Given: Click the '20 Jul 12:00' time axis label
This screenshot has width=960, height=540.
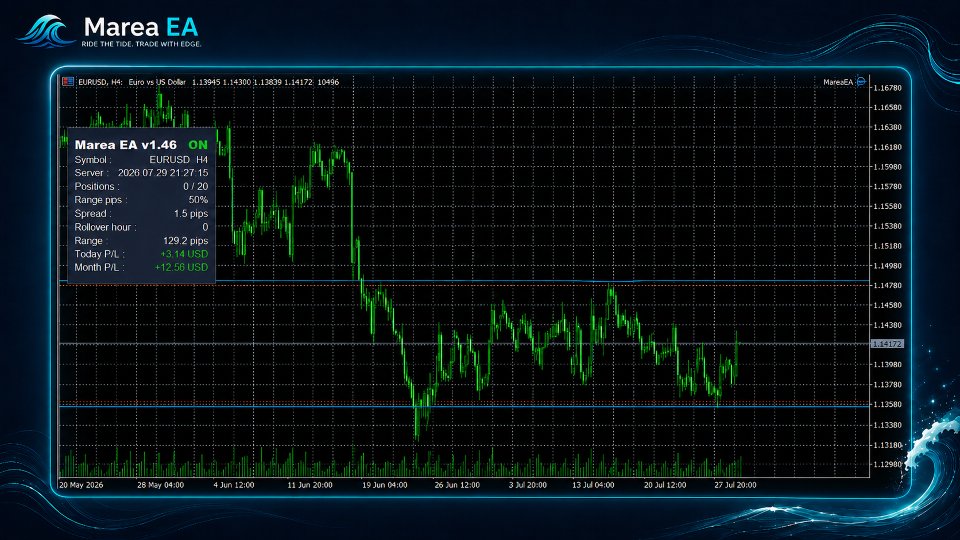Looking at the screenshot, I should pos(665,485).
